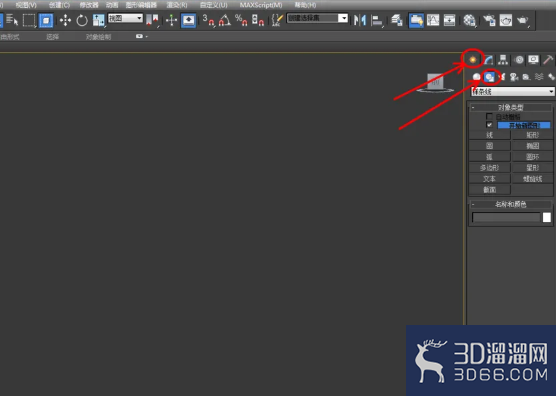
Task: Click the Render Production teapot icon
Action: [x=523, y=20]
